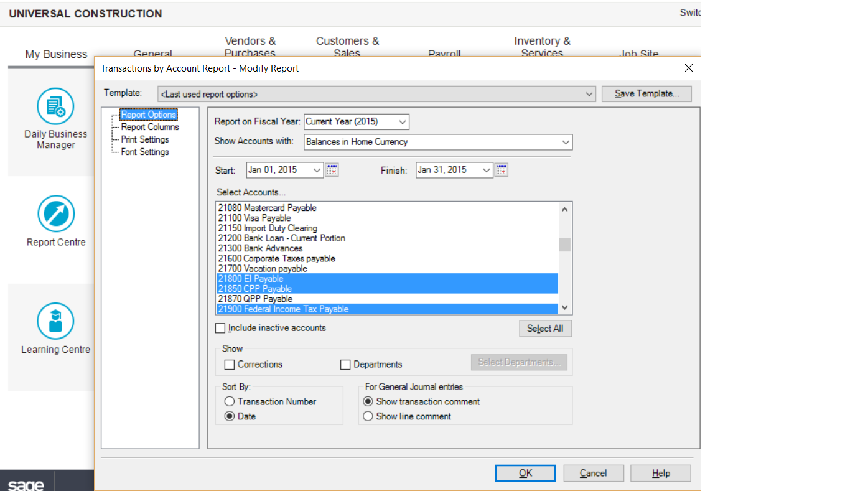
Task: Select 21900 Federal Income Tax Payable
Action: pos(387,309)
